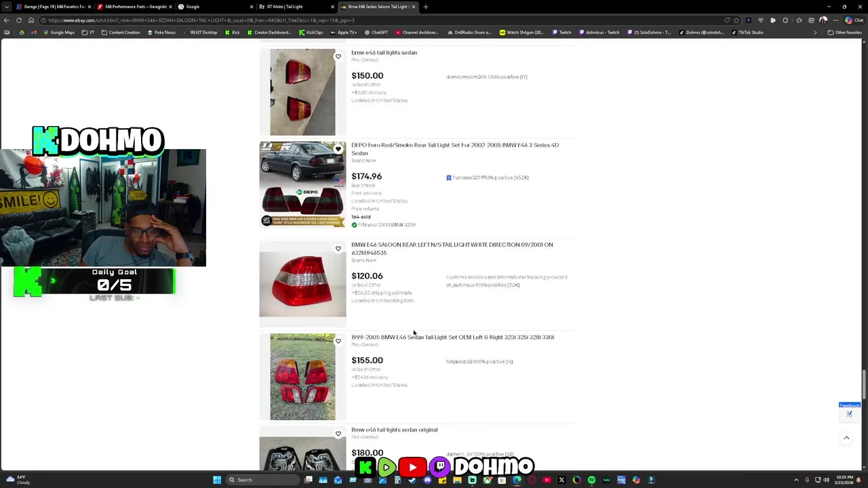868x488 pixels.
Task: Open the Content Creation bookmark folder
Action: point(120,33)
